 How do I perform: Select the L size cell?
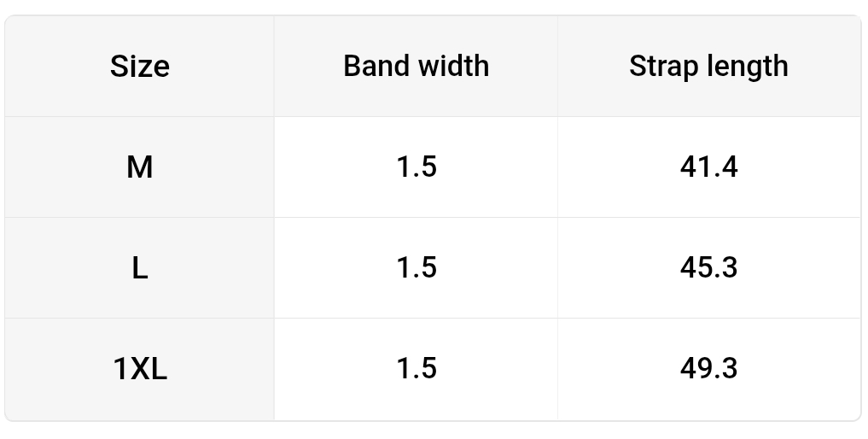pyautogui.click(x=140, y=268)
